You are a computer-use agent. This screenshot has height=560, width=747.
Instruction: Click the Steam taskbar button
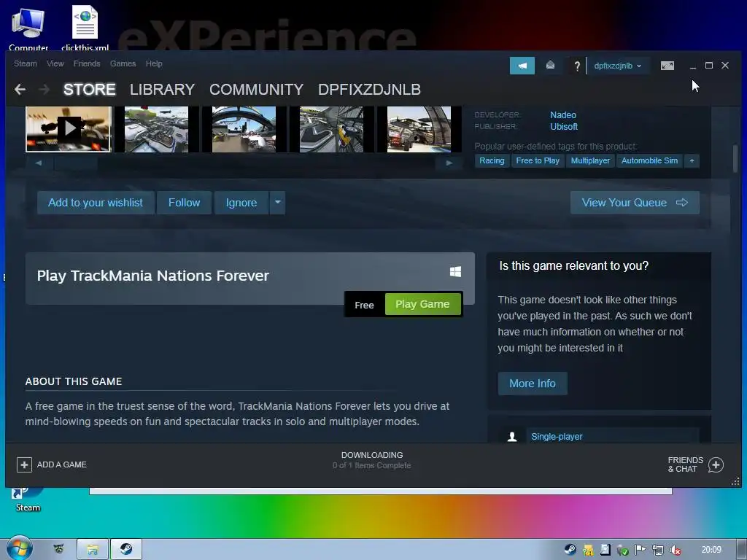pos(125,550)
